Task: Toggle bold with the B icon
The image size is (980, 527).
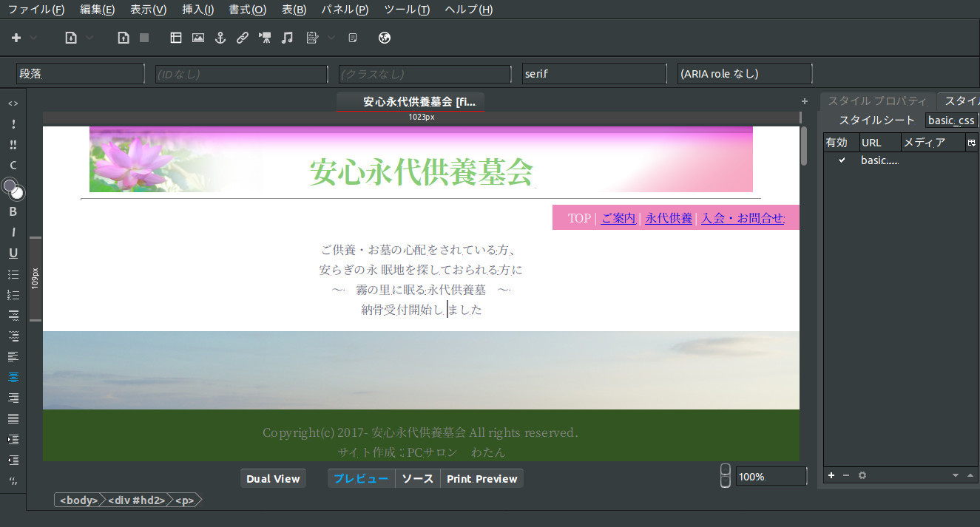Action: tap(13, 211)
